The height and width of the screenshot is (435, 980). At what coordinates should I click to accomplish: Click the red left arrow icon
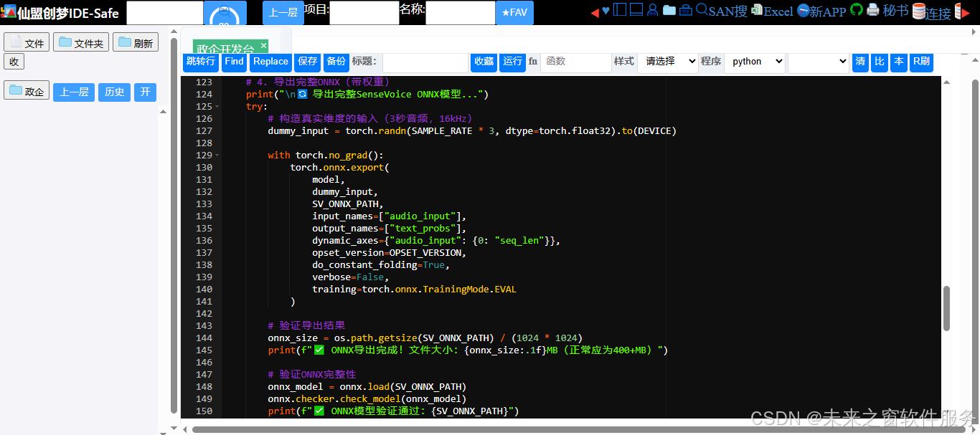pos(595,11)
